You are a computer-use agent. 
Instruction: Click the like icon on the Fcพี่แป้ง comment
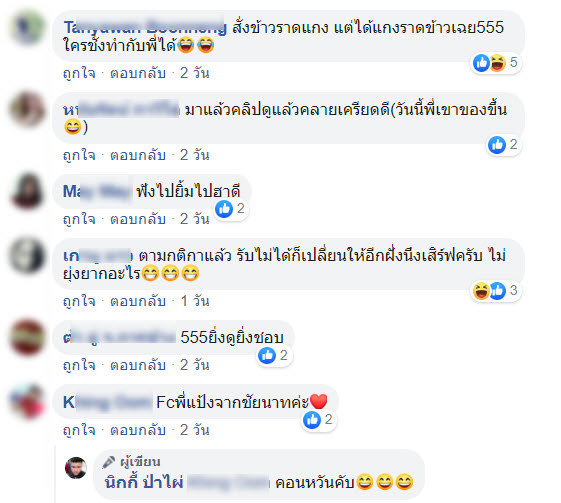point(312,420)
